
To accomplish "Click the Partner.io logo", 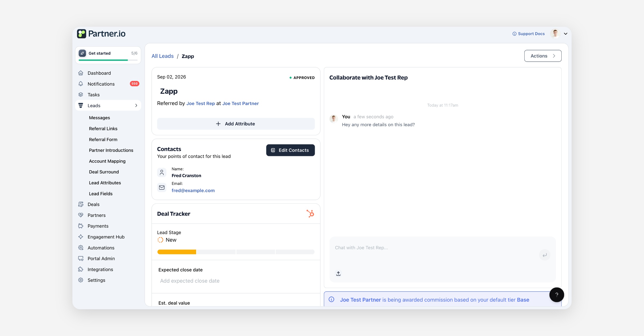I will [101, 34].
